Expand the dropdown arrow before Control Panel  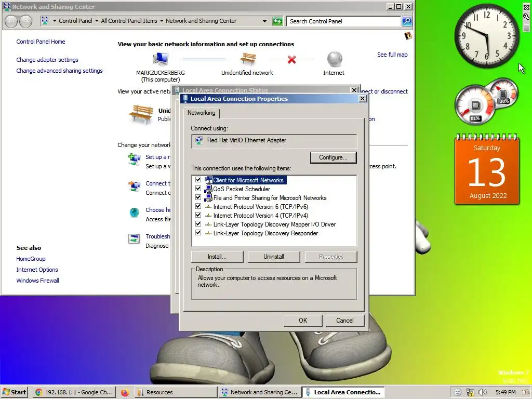point(55,21)
